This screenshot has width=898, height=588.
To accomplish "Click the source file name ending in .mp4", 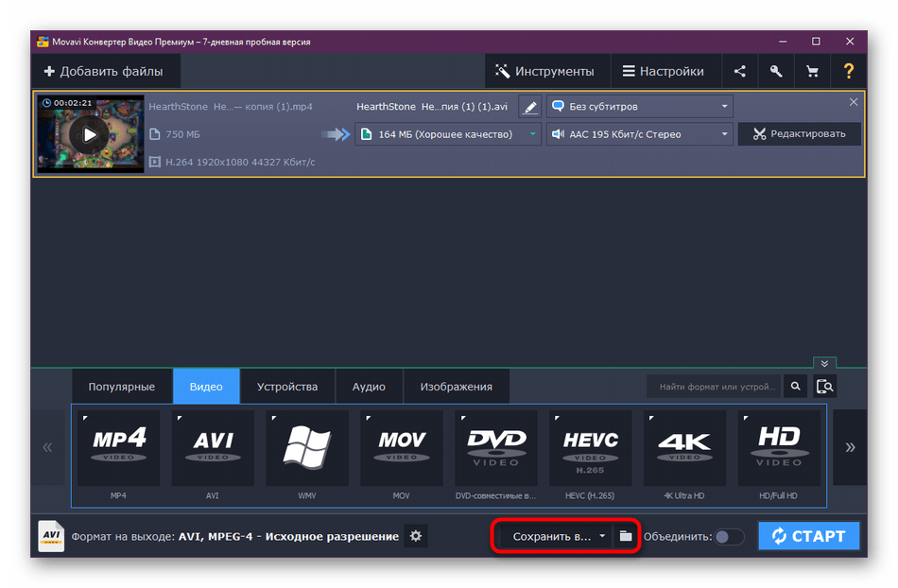I will click(x=231, y=107).
